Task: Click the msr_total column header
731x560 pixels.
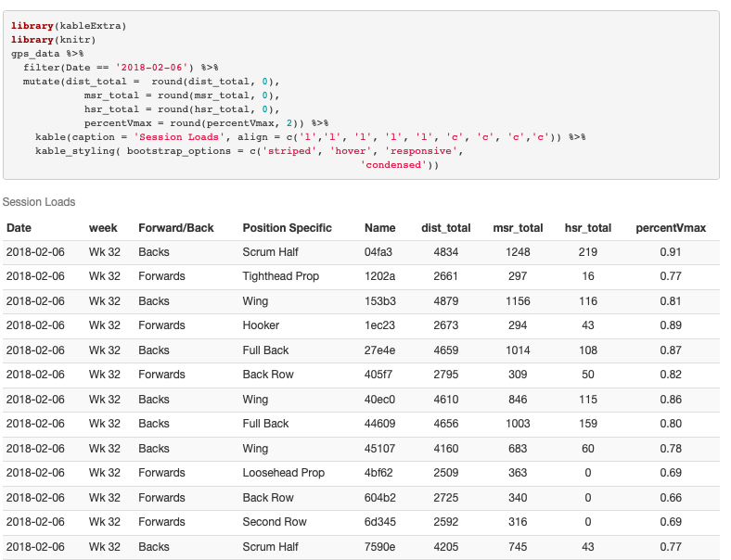Action: (518, 227)
